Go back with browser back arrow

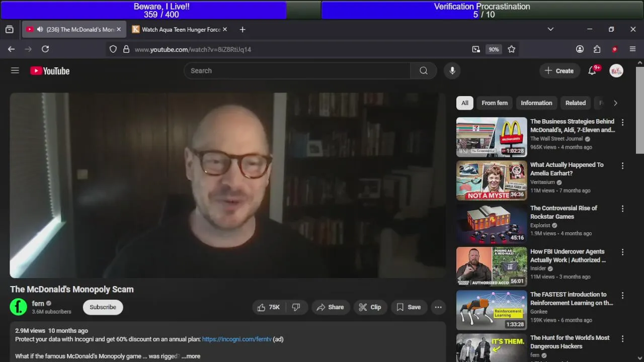point(11,49)
